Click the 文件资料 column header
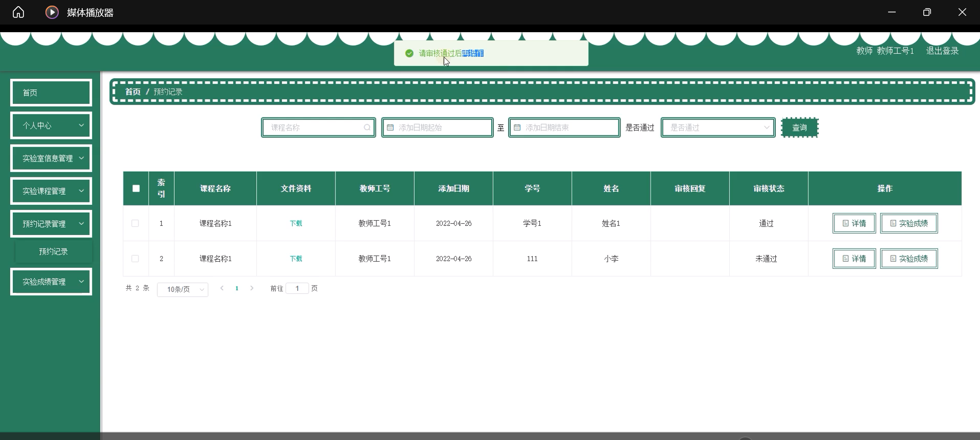 pyautogui.click(x=296, y=189)
